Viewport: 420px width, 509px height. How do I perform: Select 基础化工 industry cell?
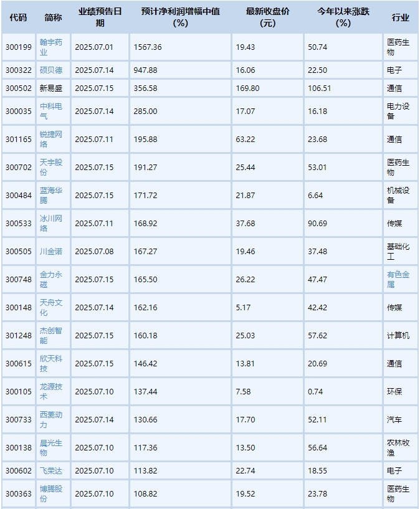point(398,251)
